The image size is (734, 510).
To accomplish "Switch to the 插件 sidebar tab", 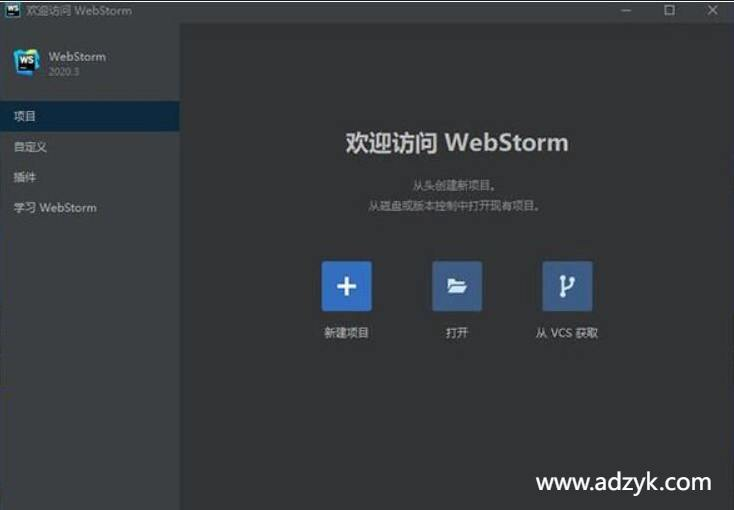I will tap(90, 177).
